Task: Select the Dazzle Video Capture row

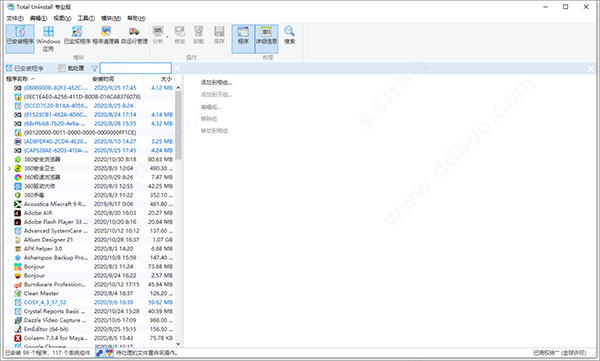Action: pos(90,320)
